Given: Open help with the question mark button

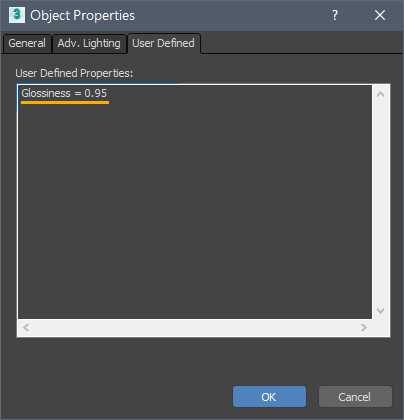Looking at the screenshot, I should [335, 15].
